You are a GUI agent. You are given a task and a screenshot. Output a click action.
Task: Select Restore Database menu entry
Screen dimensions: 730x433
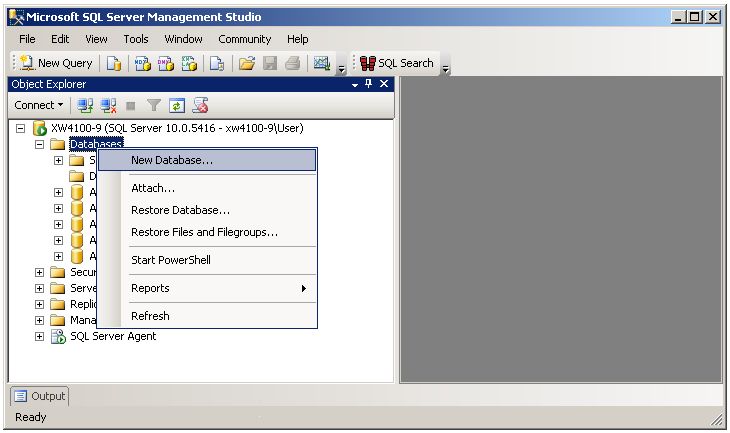coord(207,210)
